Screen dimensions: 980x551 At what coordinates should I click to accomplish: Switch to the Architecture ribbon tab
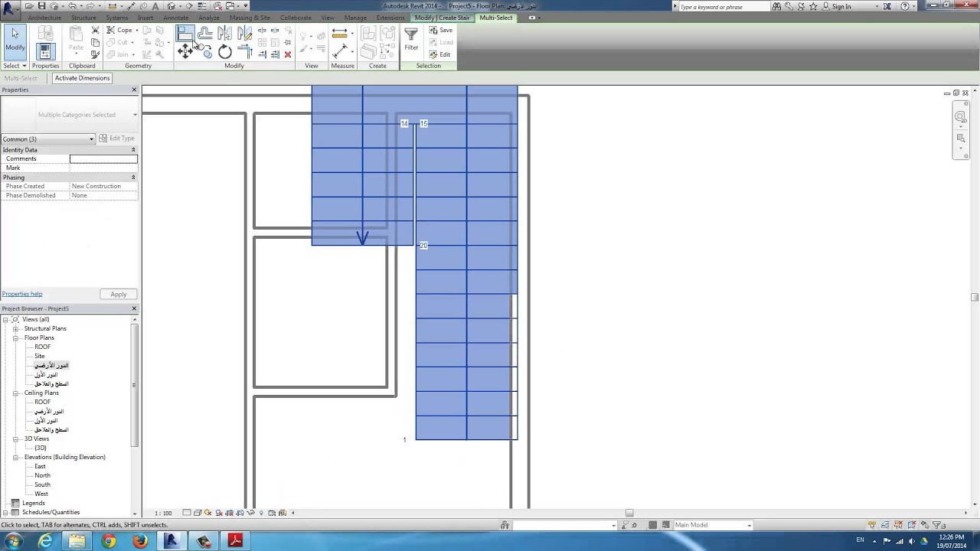click(x=44, y=18)
